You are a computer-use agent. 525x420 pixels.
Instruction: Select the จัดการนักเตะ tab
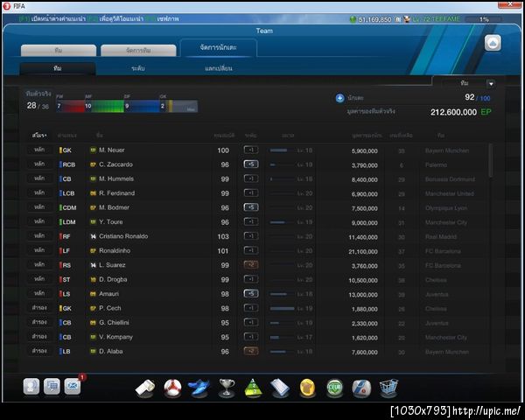[x=218, y=47]
